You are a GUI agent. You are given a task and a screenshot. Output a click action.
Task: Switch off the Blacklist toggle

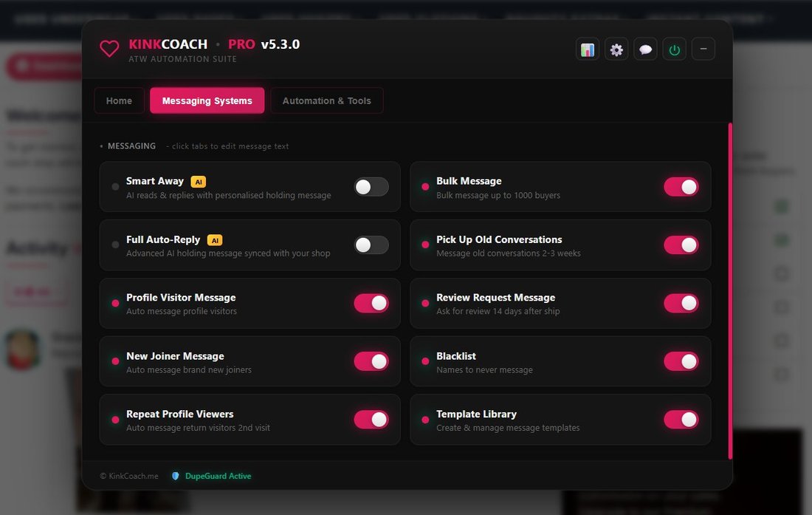pyautogui.click(x=681, y=361)
